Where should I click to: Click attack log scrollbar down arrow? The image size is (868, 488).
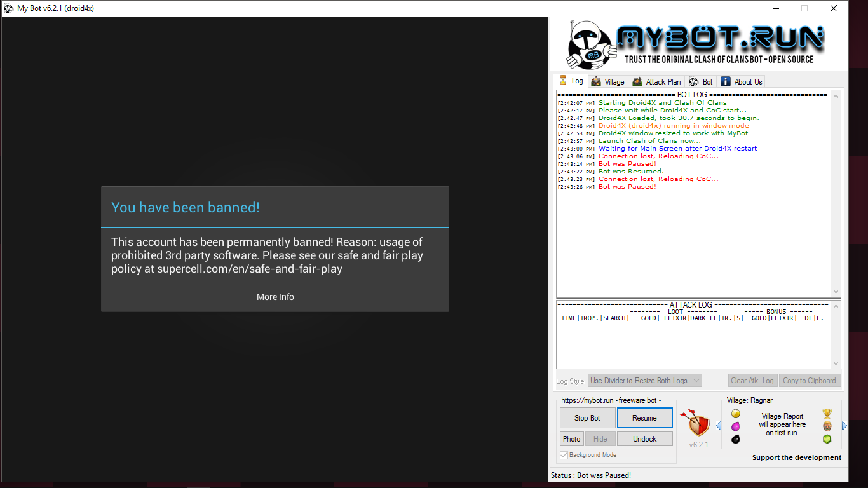click(x=836, y=363)
